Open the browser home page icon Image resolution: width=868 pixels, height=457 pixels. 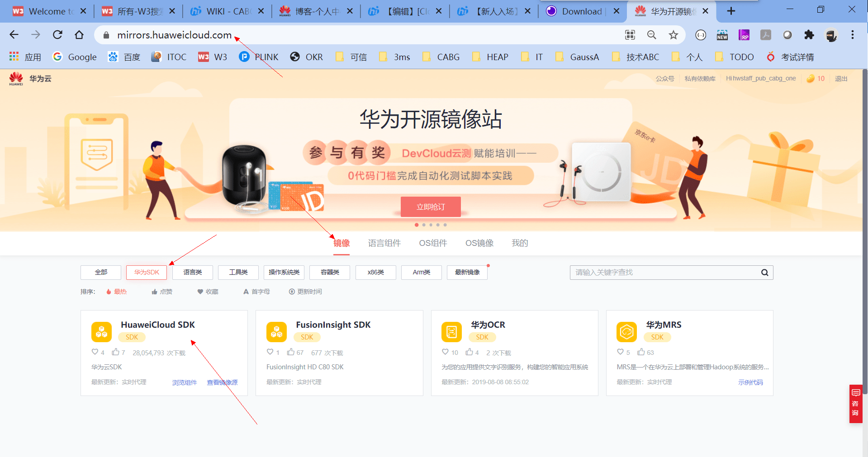tap(79, 35)
